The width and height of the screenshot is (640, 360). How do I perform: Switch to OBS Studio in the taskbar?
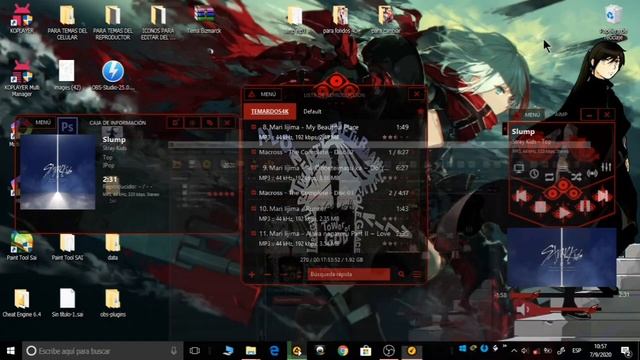point(389,351)
